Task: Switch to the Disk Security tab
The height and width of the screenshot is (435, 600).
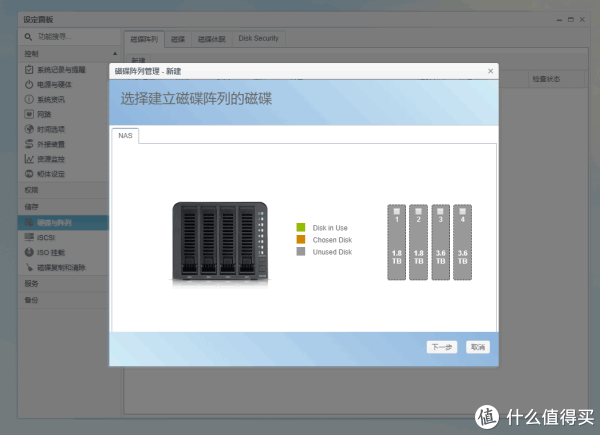Action: pos(259,39)
